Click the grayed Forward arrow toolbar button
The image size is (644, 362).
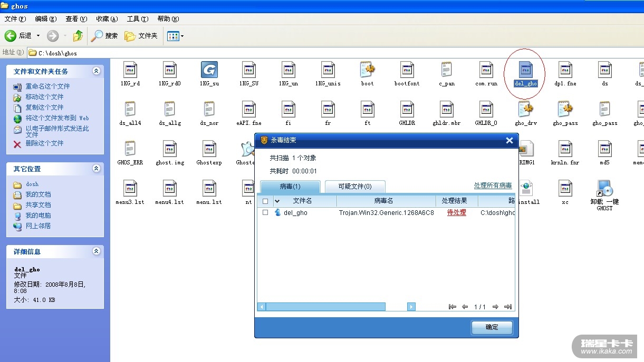click(53, 36)
